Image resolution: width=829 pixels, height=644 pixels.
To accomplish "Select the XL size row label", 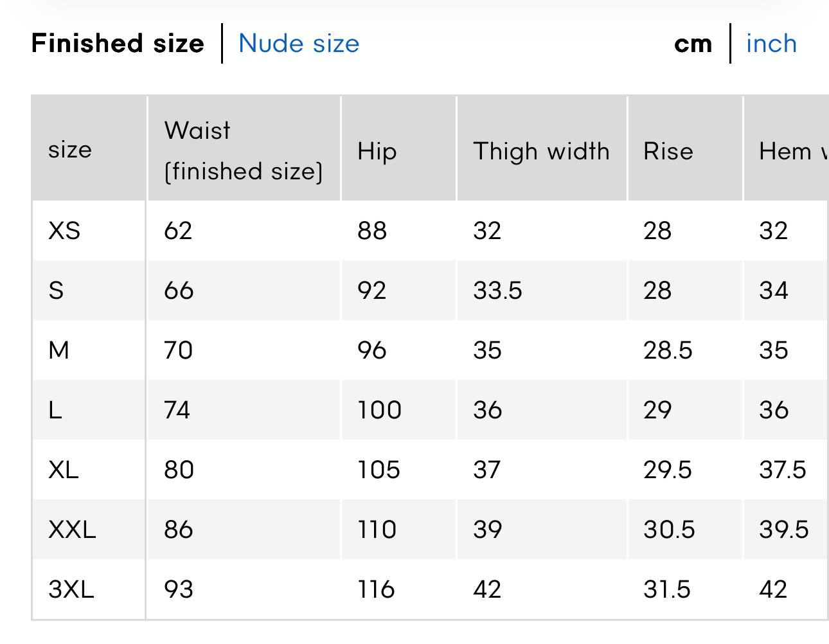I will 64,469.
